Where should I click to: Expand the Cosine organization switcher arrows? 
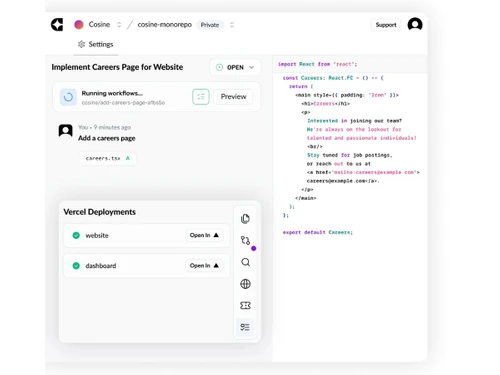[x=119, y=25]
